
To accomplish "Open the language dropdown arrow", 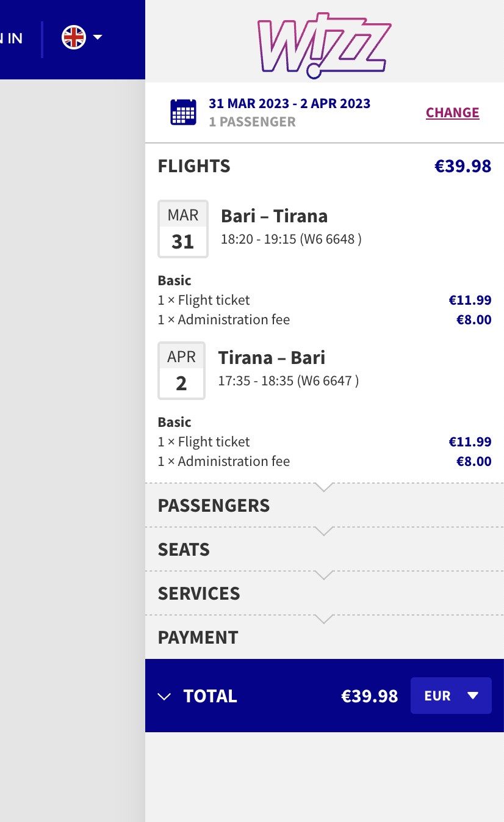I will pyautogui.click(x=98, y=38).
